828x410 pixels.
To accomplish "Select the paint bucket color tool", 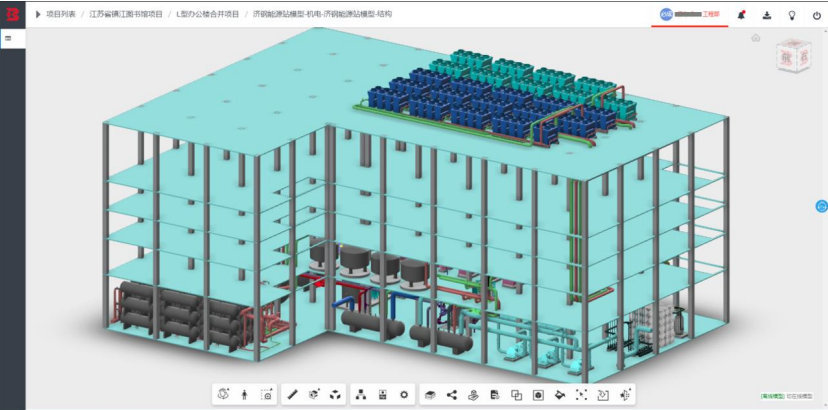I will [x=560, y=394].
